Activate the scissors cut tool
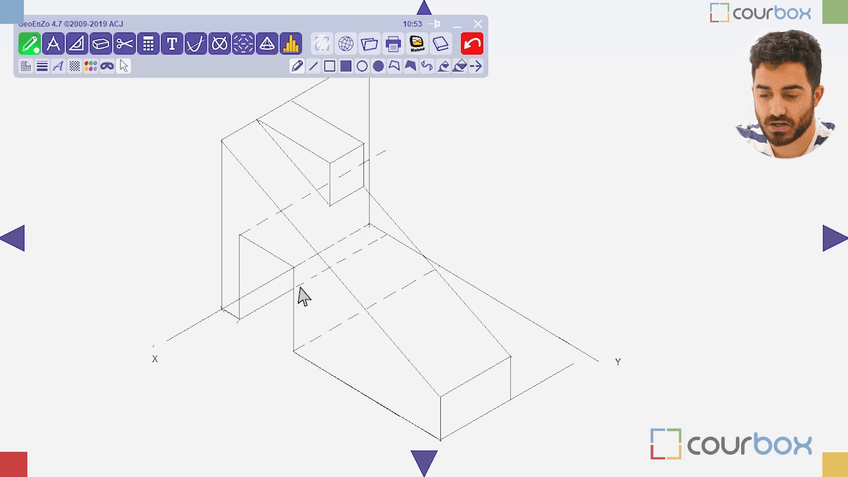Viewport: 848px width, 477px height. pos(124,43)
